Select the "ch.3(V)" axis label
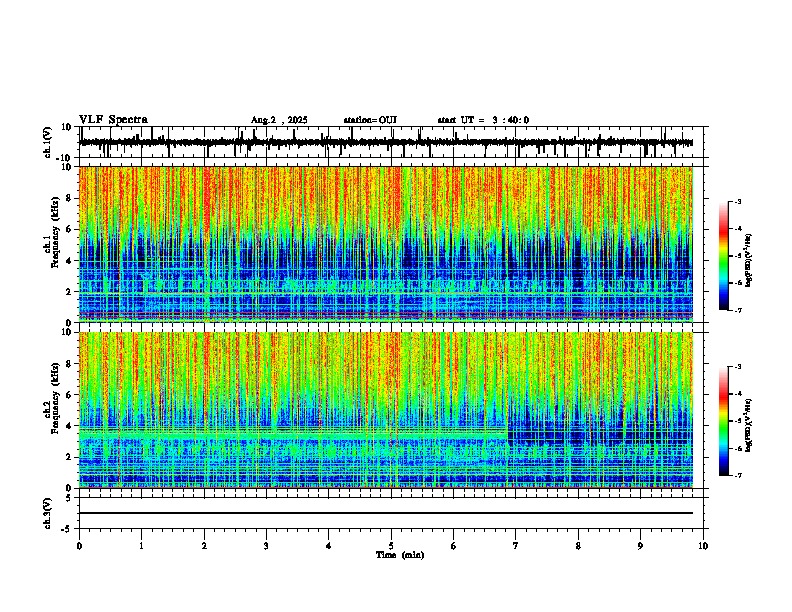Image resolution: width=792 pixels, height=612 pixels. pos(48,513)
